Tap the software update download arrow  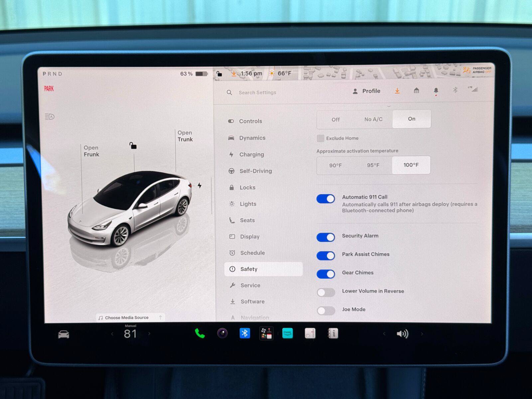397,91
